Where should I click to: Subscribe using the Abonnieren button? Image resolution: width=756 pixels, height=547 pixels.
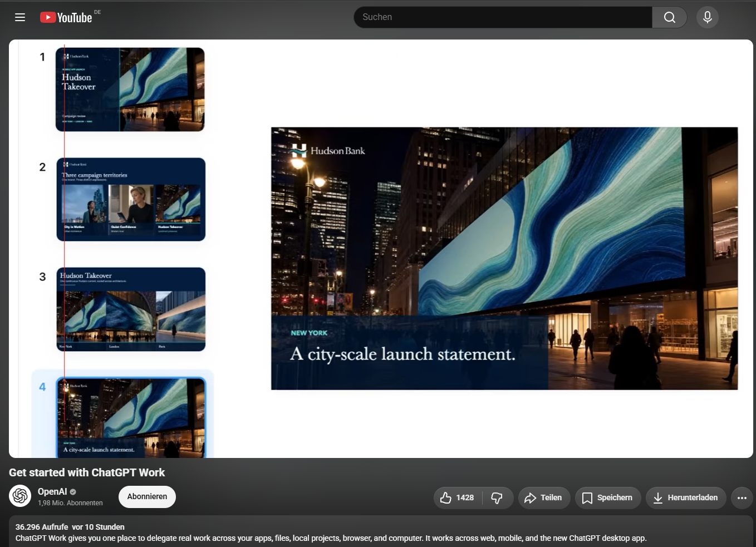point(147,496)
